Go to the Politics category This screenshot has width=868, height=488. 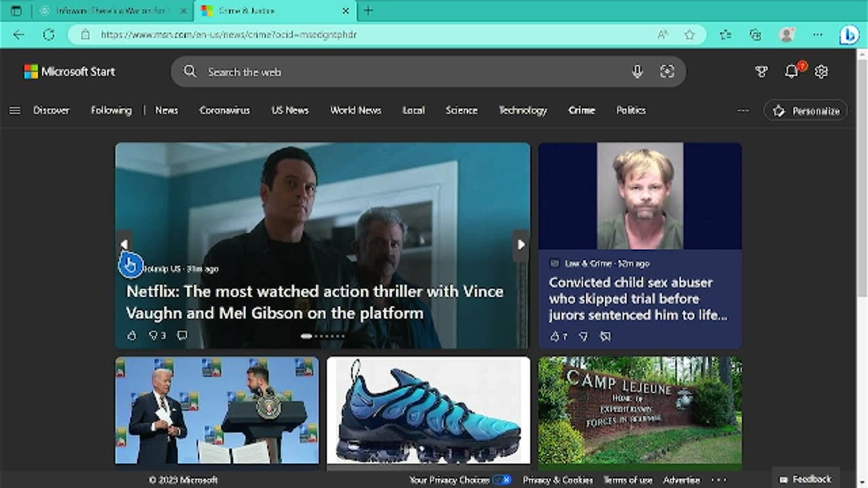[x=631, y=110]
